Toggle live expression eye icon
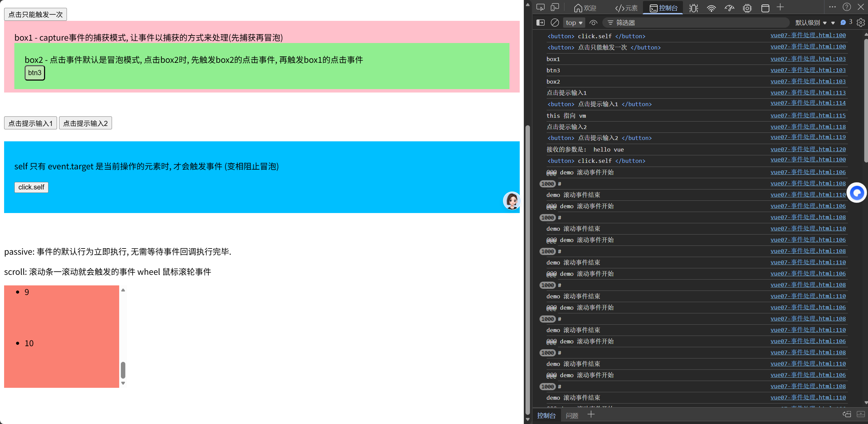This screenshot has height=424, width=868. point(593,23)
